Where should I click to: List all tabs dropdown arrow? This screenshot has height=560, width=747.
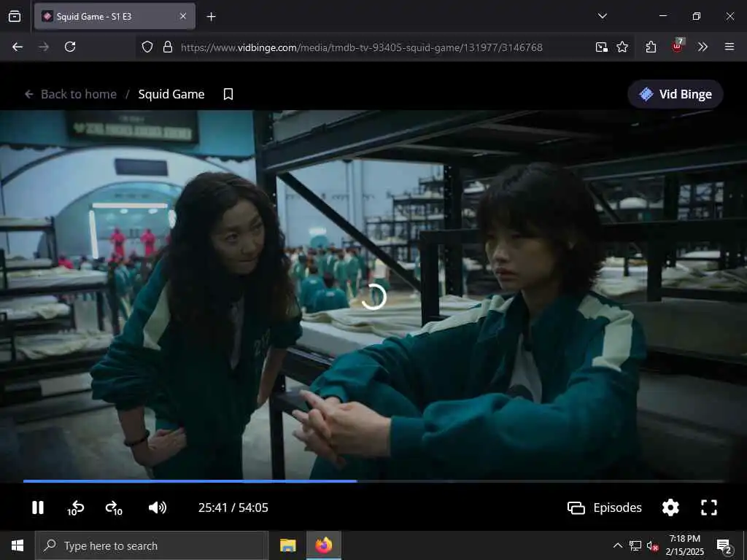coord(602,16)
